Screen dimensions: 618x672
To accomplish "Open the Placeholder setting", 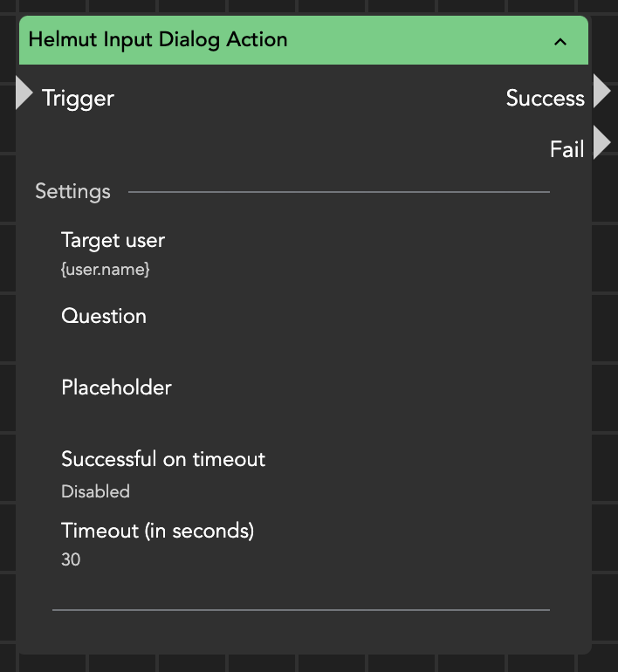I will [x=116, y=387].
